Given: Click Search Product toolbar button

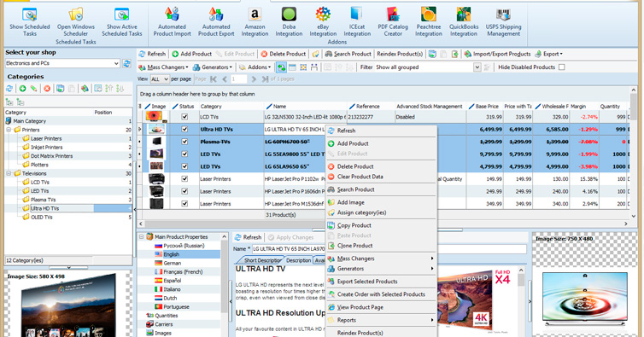Looking at the screenshot, I should [348, 54].
